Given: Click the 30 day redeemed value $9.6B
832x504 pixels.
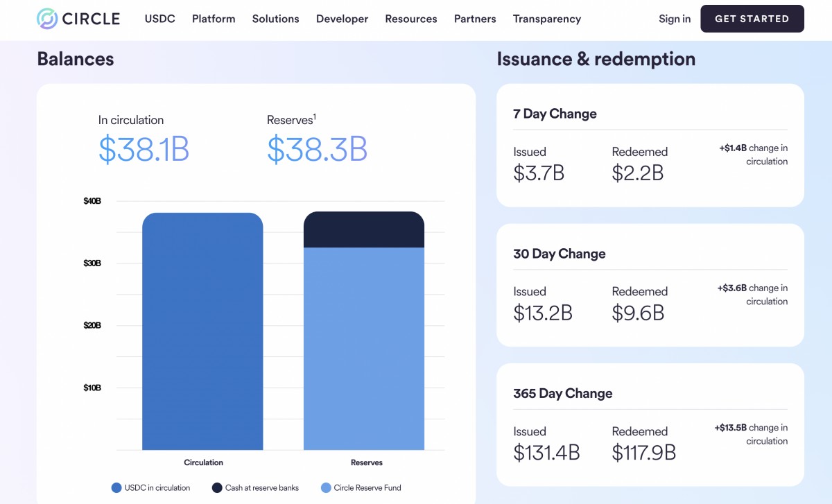Looking at the screenshot, I should (638, 313).
